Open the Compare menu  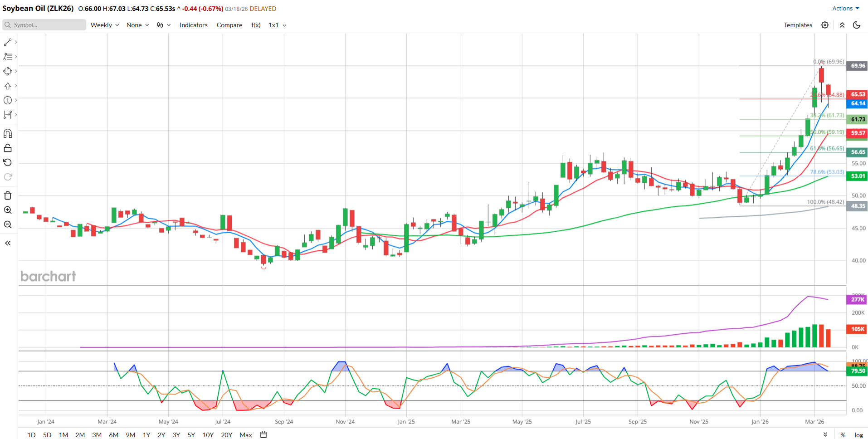[x=229, y=25]
